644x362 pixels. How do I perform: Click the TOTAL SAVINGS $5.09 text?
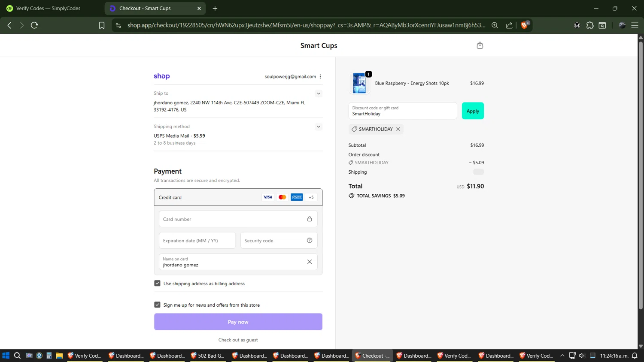tap(380, 196)
